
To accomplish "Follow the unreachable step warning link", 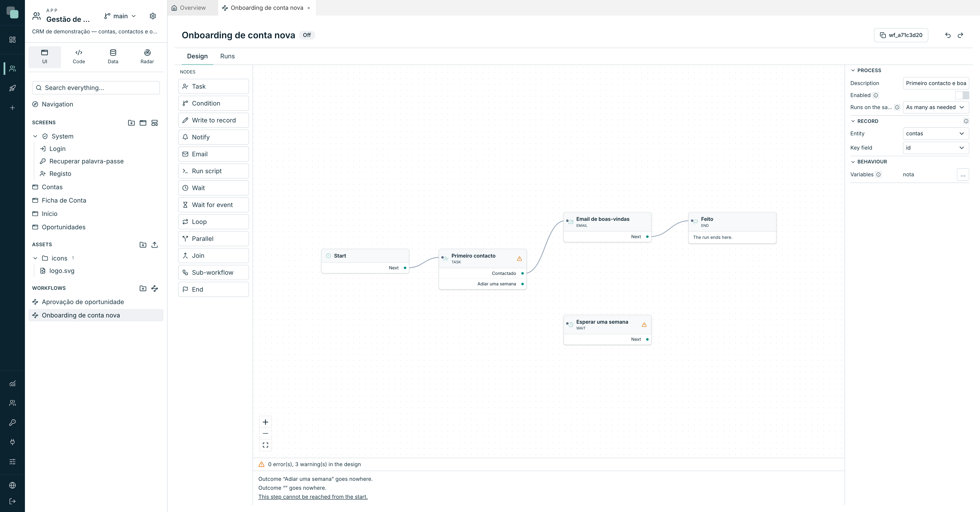I will (313, 497).
